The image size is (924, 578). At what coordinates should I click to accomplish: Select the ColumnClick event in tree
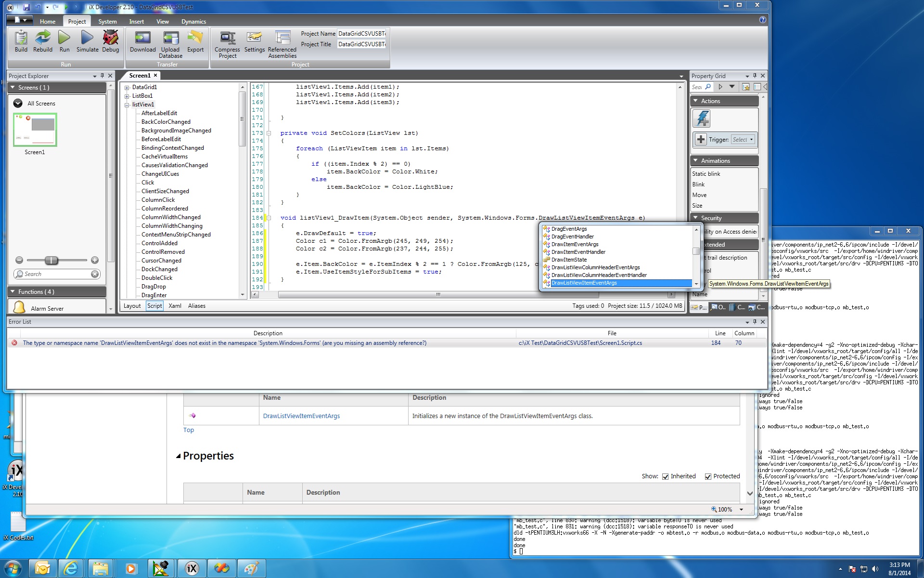click(x=158, y=200)
